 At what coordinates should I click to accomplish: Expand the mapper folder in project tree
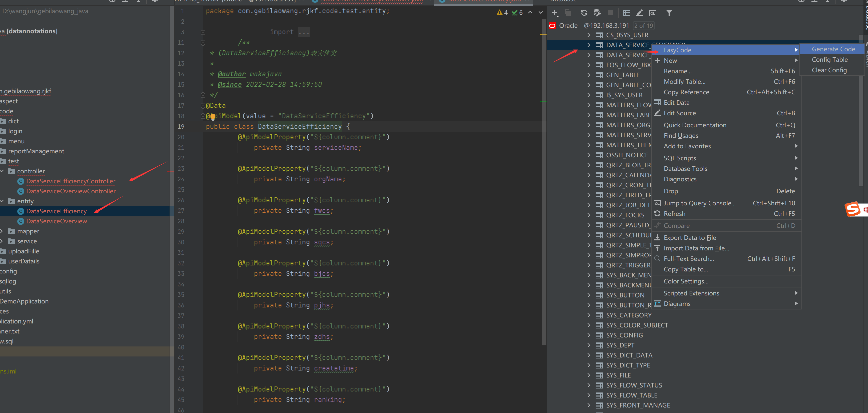(x=2, y=231)
